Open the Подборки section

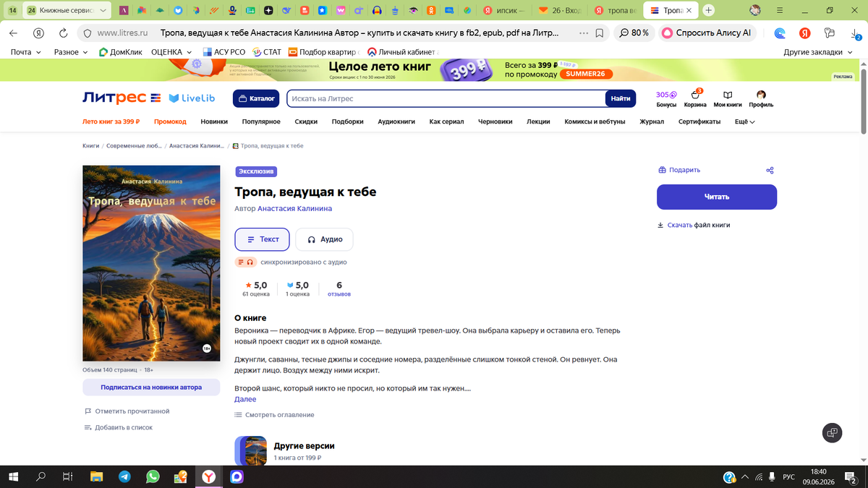pos(347,121)
